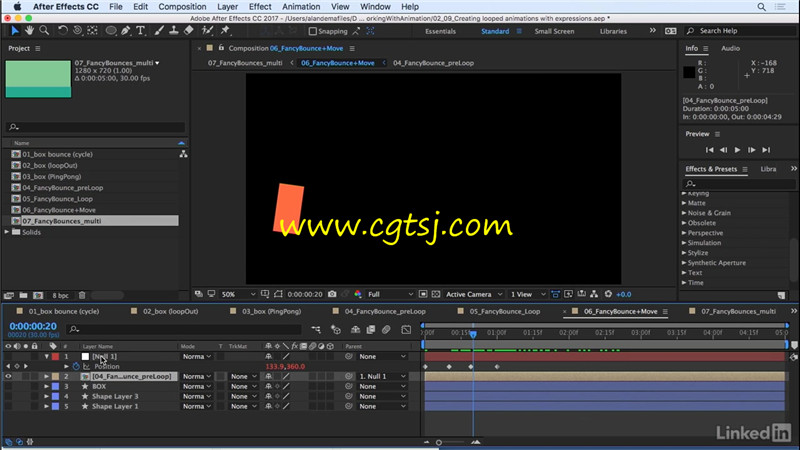Select the Selection arrow tool

(x=15, y=31)
